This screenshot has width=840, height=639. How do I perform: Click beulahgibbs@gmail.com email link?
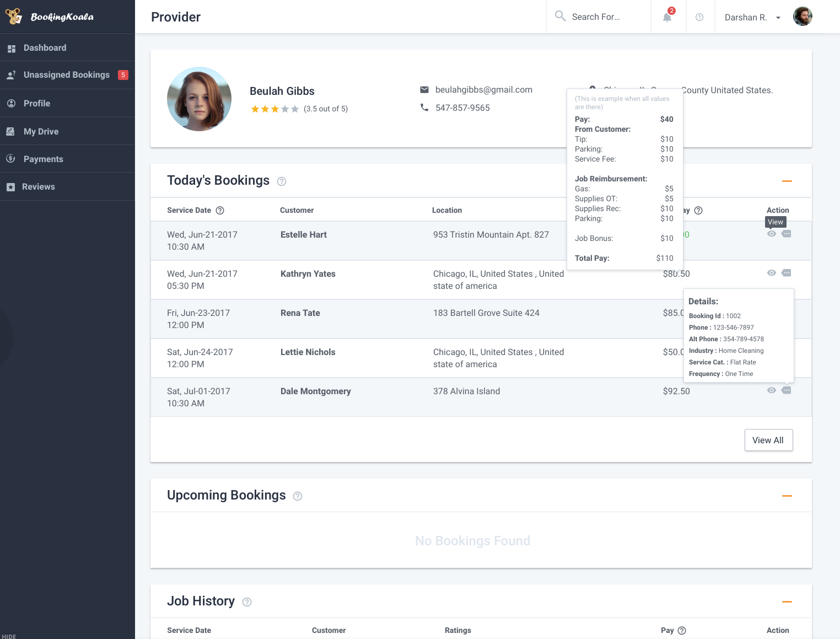pyautogui.click(x=484, y=89)
